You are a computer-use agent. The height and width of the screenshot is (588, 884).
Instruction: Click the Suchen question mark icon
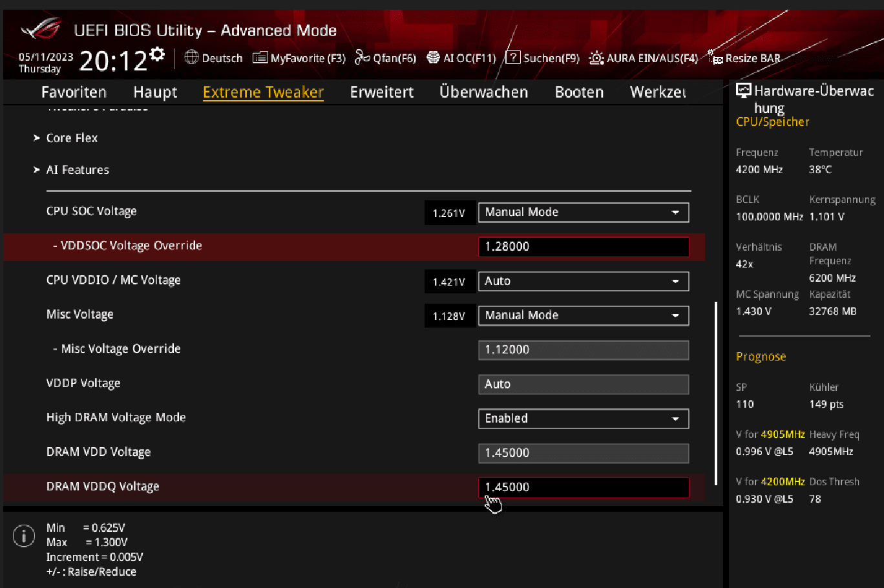pyautogui.click(x=512, y=58)
